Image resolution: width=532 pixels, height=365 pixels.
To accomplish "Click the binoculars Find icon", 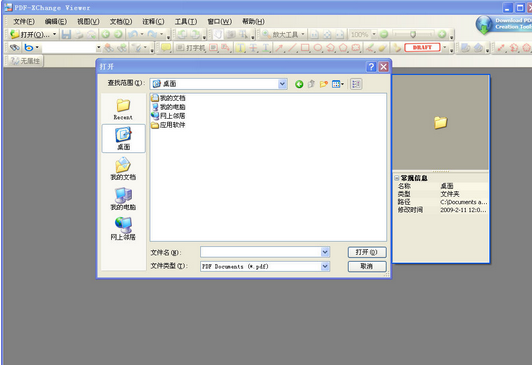I will [14, 47].
